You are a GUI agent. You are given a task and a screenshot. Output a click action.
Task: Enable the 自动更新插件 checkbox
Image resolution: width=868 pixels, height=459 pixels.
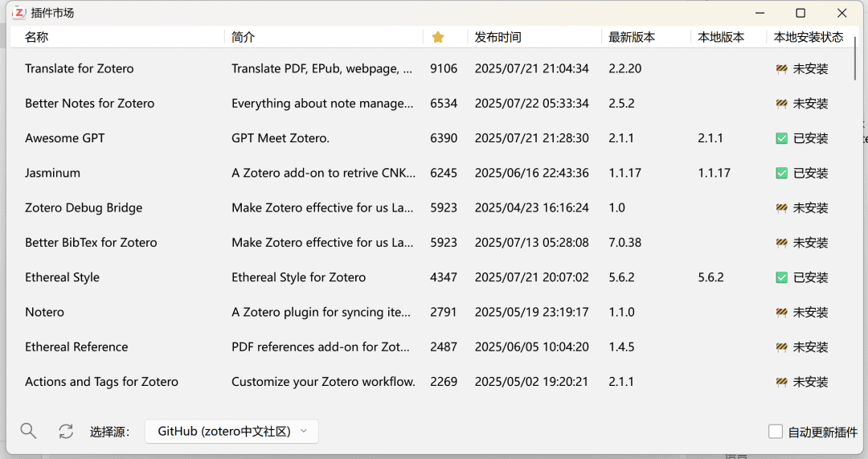pos(776,432)
